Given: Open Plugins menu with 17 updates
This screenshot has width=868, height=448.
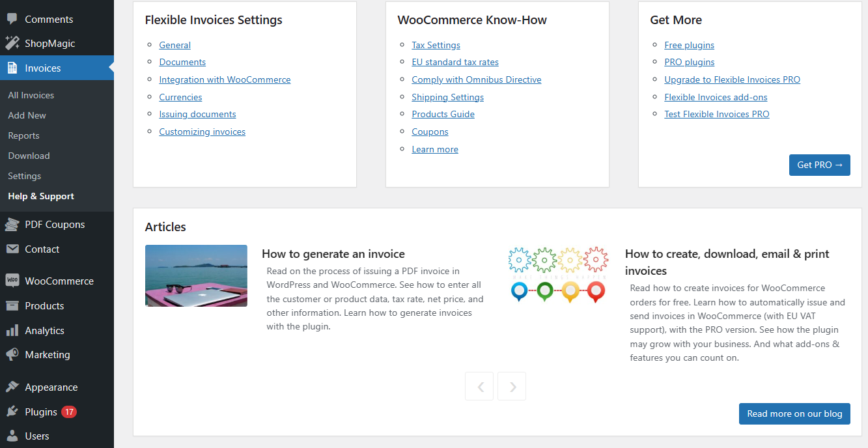Looking at the screenshot, I should (41, 412).
